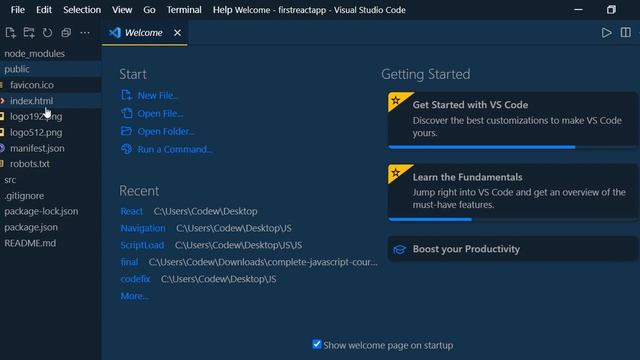Split the editor with the split icon

tap(625, 33)
